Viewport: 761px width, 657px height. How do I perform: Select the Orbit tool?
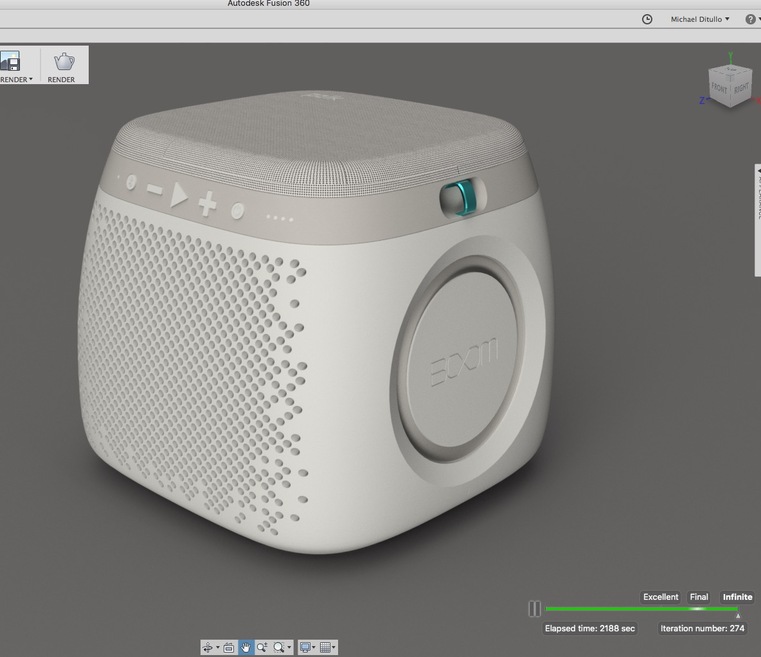pos(207,647)
